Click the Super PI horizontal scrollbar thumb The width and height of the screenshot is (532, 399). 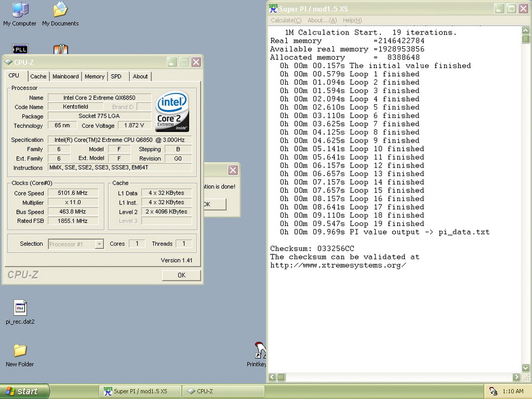(281, 377)
